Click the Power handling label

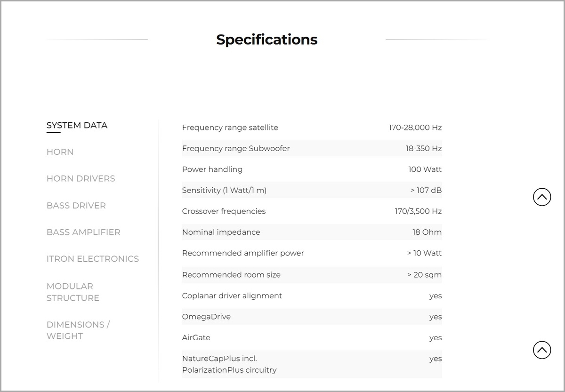tap(212, 169)
